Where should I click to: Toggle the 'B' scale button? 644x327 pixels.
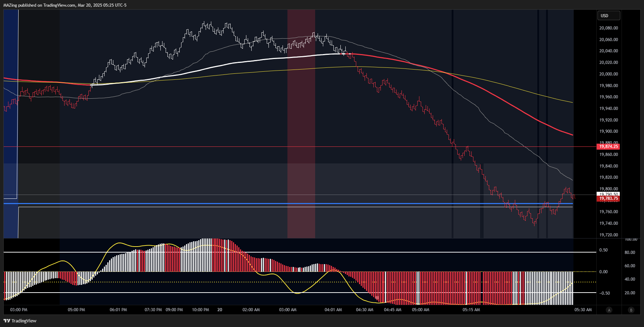tap(631, 310)
